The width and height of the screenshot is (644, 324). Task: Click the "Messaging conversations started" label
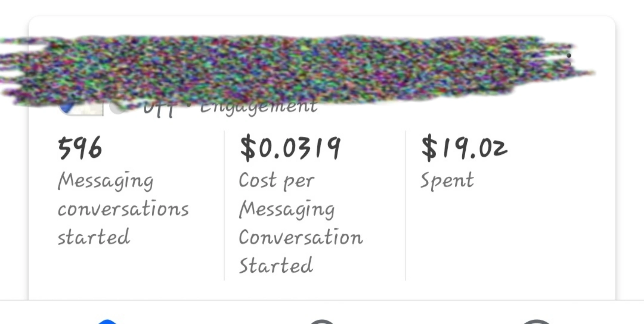point(123,208)
